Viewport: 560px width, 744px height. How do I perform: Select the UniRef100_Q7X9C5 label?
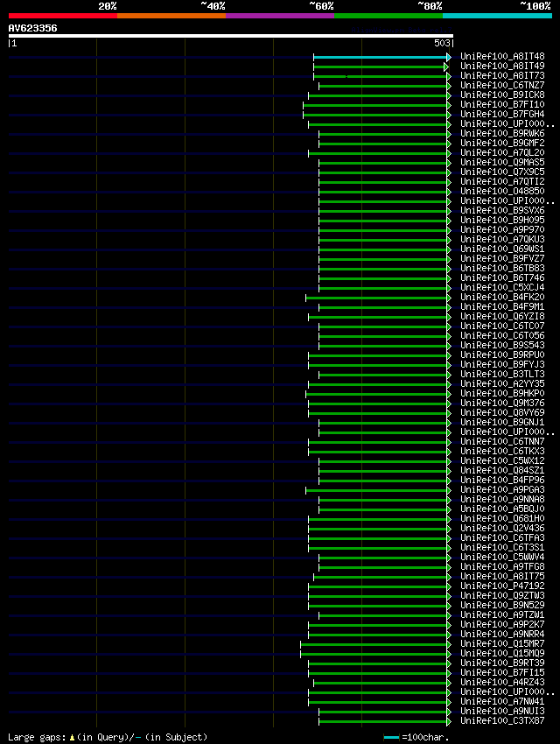click(502, 172)
